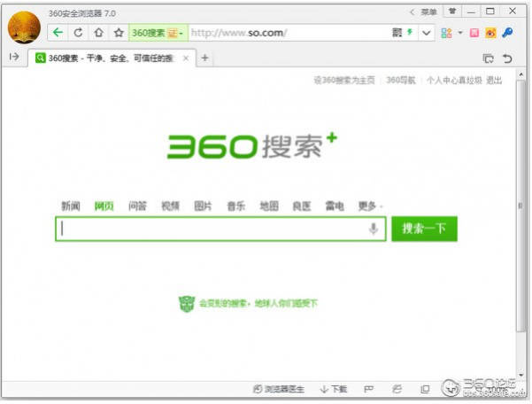Click the 360搜索 logo
The image size is (532, 404).
pyautogui.click(x=252, y=146)
